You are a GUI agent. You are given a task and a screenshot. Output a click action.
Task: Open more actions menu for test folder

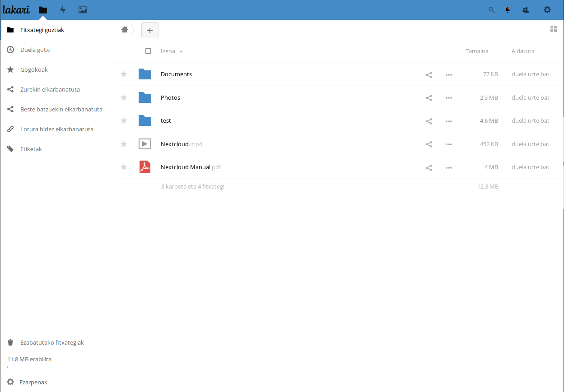pyautogui.click(x=448, y=121)
